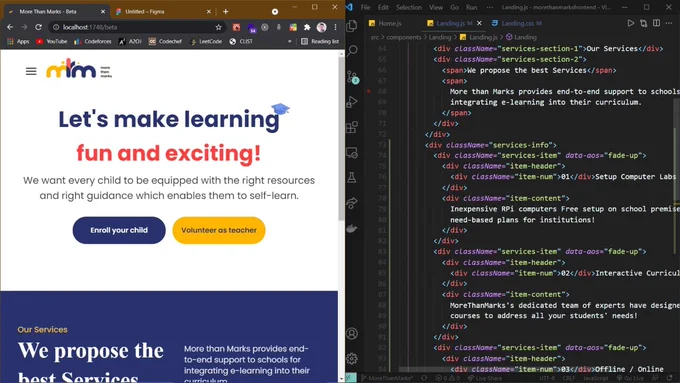Open a new Chrome tab
This screenshot has height=383, width=680.
click(226, 12)
